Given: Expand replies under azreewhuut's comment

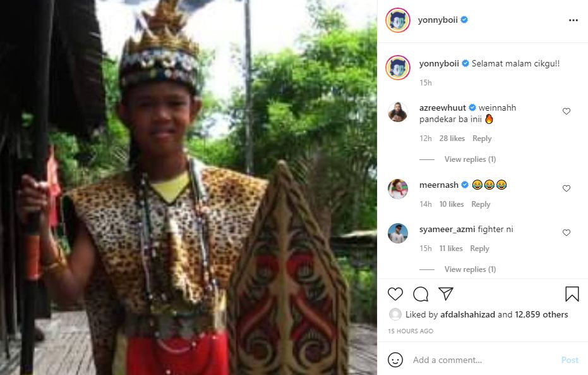Looking at the screenshot, I should pos(471,159).
